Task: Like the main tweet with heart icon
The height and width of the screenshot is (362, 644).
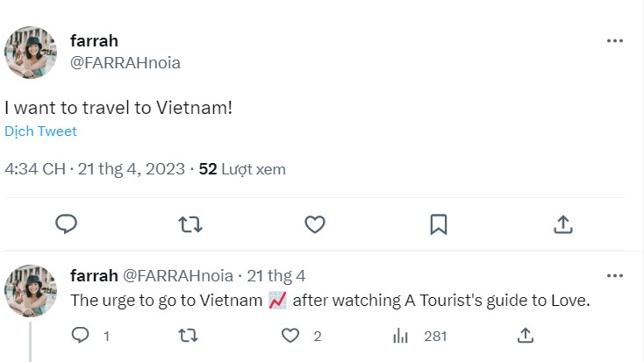Action: pyautogui.click(x=315, y=224)
